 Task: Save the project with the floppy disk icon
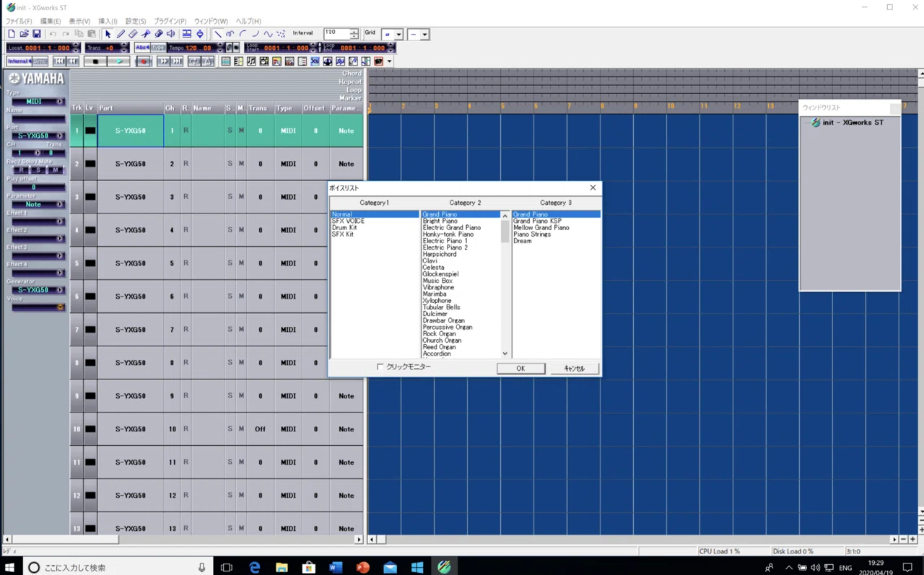pyautogui.click(x=37, y=34)
